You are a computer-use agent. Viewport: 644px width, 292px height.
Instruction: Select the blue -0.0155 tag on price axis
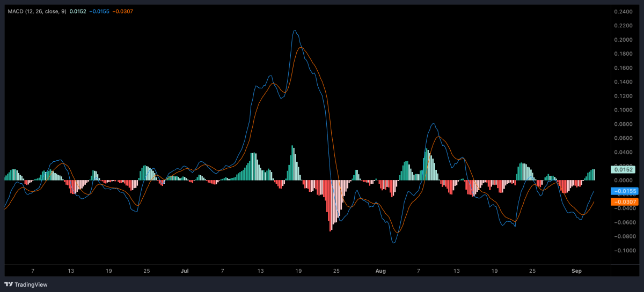pos(623,191)
